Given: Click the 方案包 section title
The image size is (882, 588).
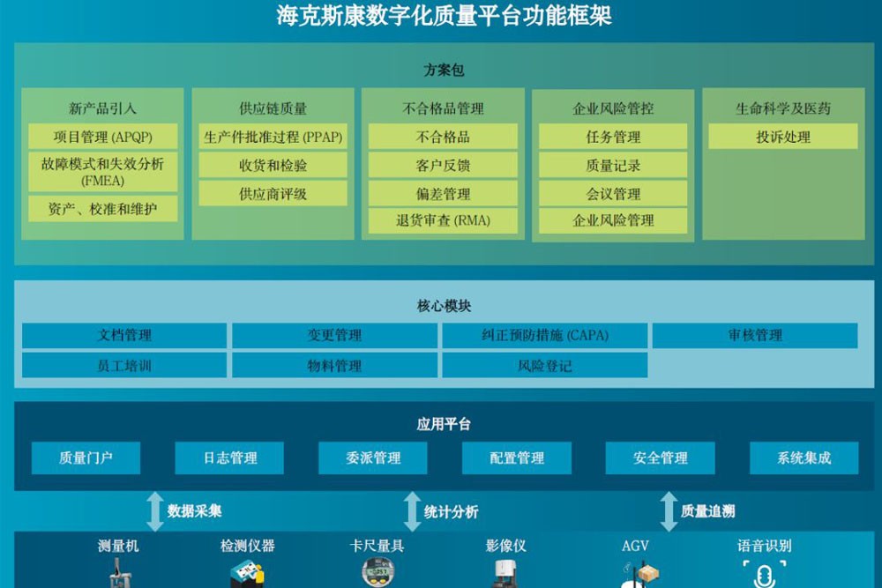Looking at the screenshot, I should point(444,70).
